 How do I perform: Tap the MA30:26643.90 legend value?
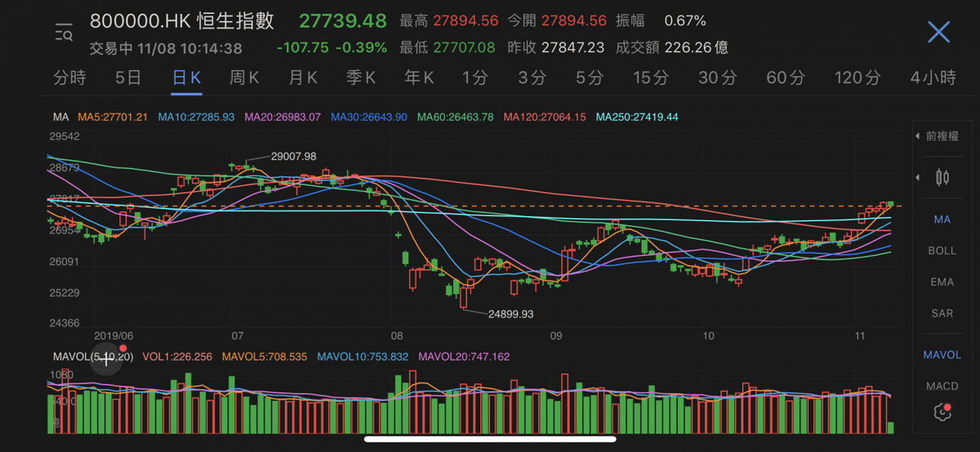(369, 117)
